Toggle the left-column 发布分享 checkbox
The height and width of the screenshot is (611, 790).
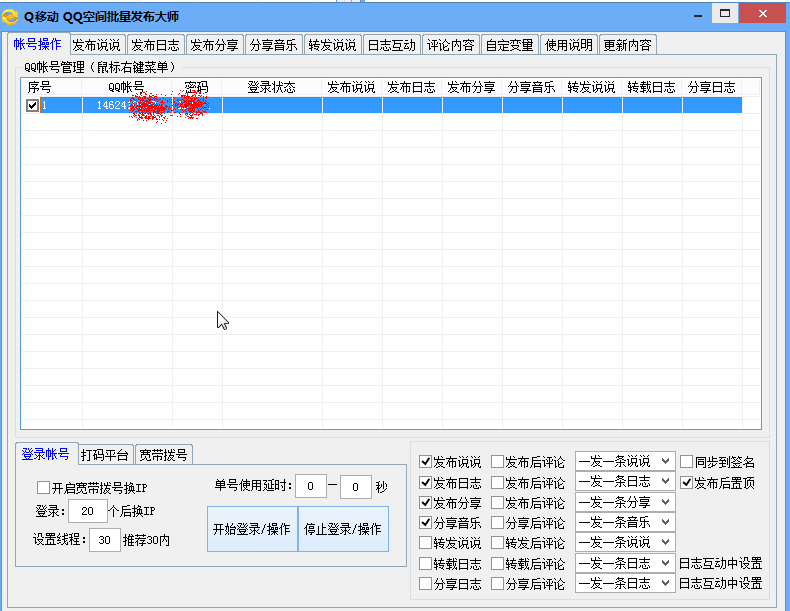pos(425,503)
